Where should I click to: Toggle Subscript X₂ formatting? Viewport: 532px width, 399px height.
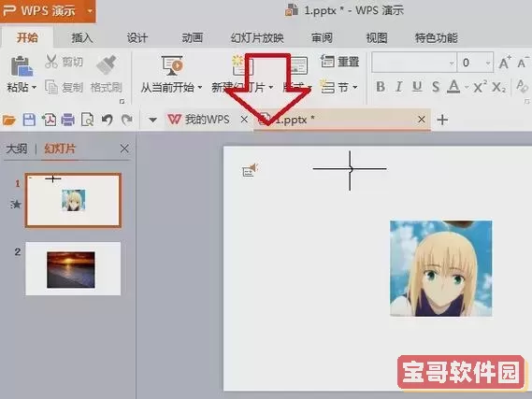[498, 87]
